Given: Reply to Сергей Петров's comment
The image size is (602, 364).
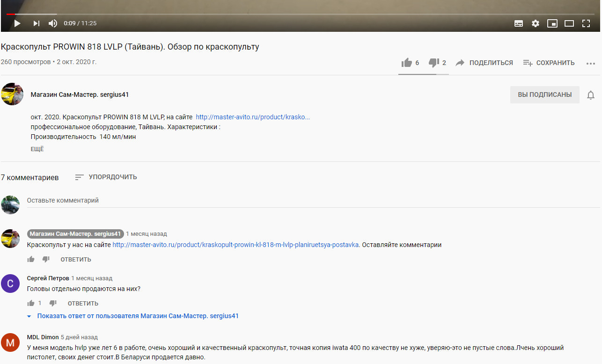Looking at the screenshot, I should (83, 304).
